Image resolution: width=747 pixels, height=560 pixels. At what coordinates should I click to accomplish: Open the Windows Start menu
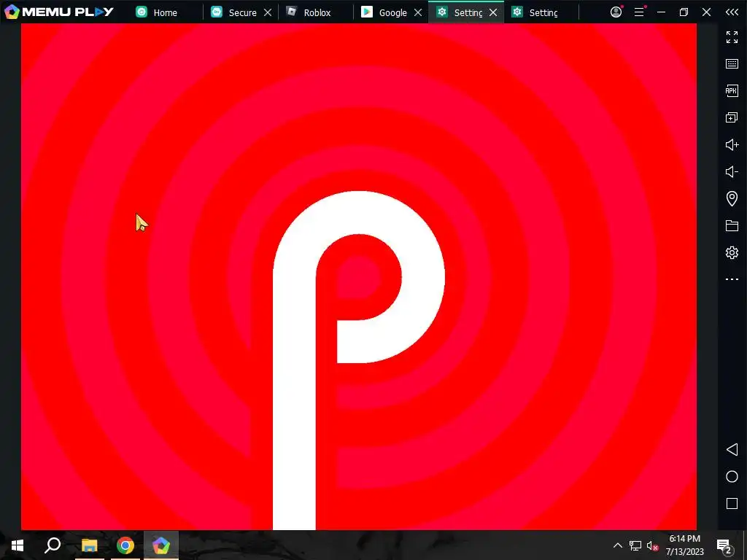[x=18, y=545]
